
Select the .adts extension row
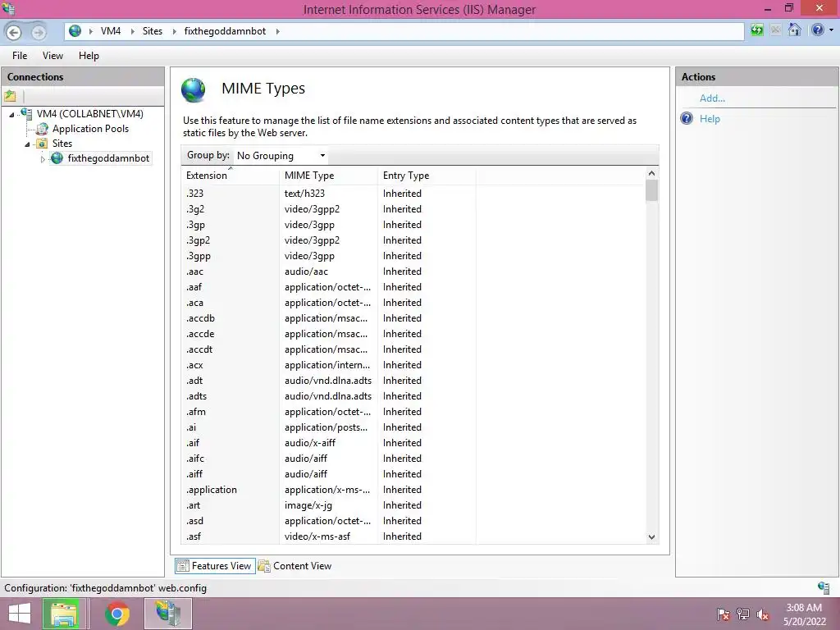click(x=413, y=396)
